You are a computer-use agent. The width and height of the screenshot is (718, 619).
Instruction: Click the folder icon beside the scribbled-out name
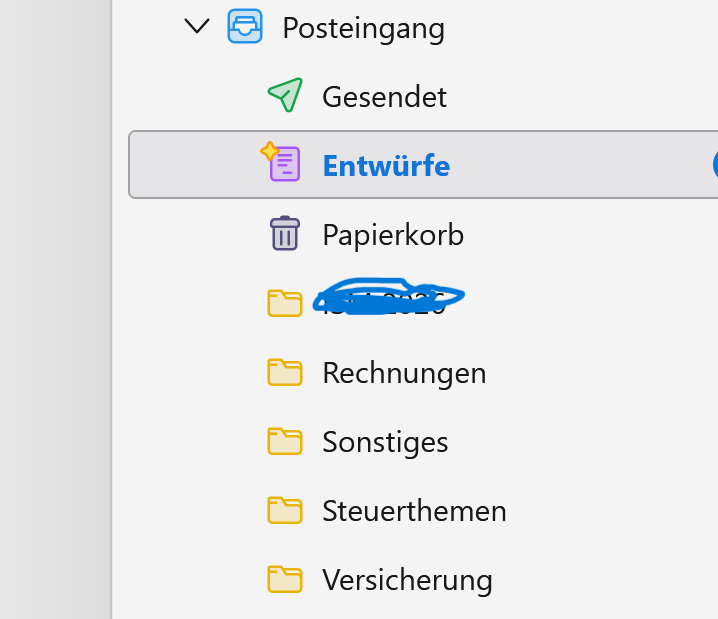click(285, 302)
